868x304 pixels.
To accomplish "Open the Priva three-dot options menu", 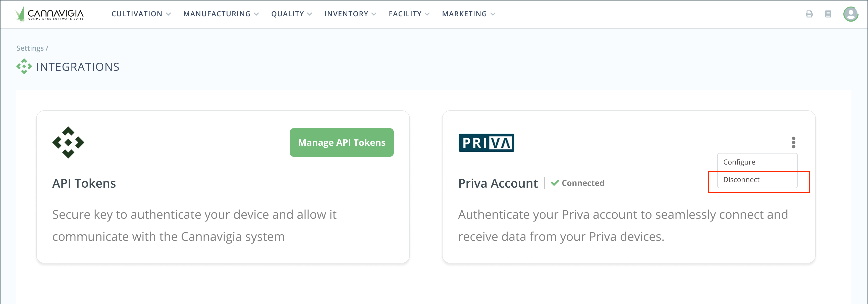I will (x=794, y=142).
